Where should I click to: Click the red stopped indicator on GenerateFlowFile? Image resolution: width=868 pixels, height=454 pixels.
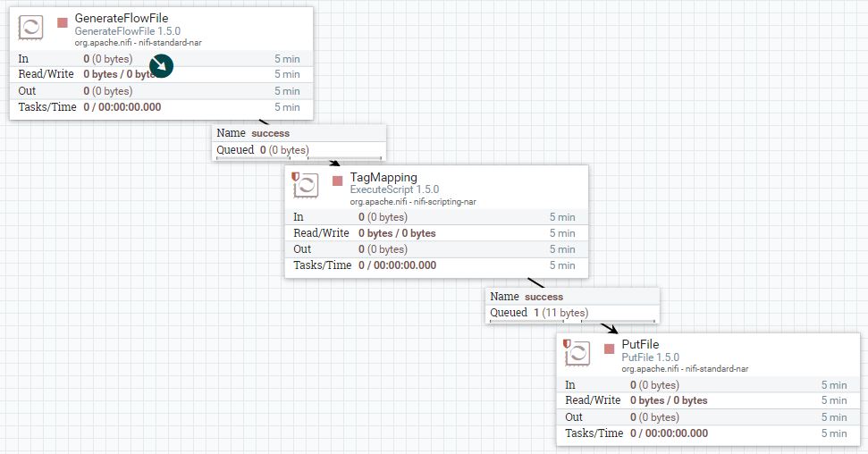point(63,22)
